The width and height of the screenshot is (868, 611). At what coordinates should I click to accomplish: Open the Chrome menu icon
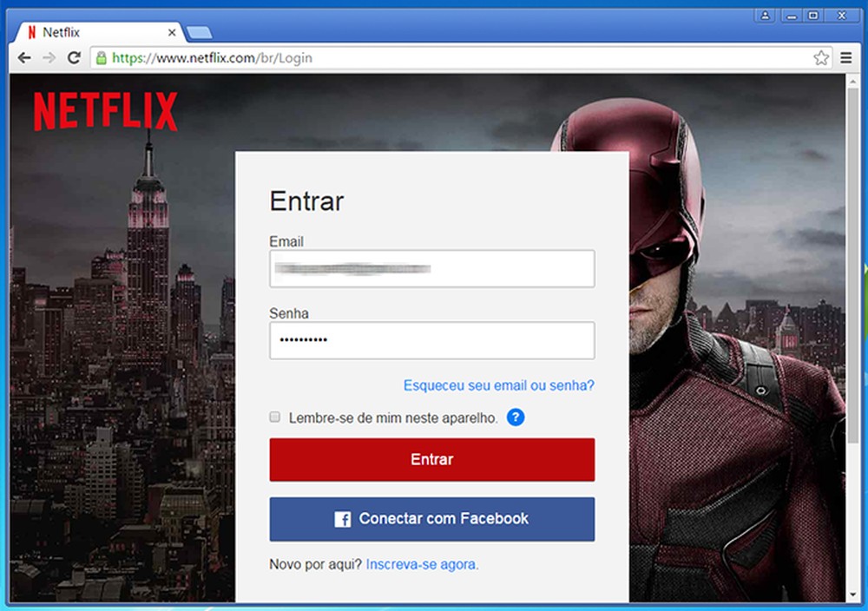point(846,57)
